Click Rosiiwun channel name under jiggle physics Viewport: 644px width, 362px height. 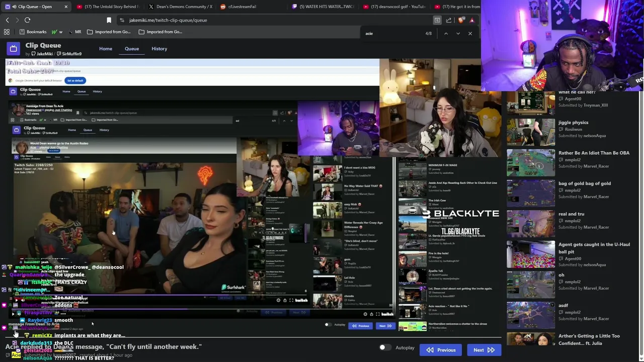point(573,129)
